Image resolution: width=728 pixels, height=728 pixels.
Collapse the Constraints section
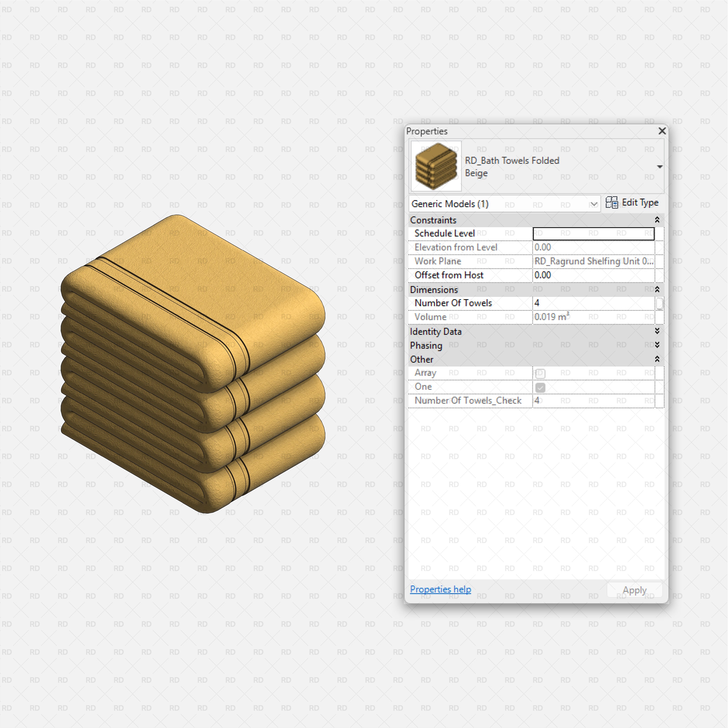(657, 220)
